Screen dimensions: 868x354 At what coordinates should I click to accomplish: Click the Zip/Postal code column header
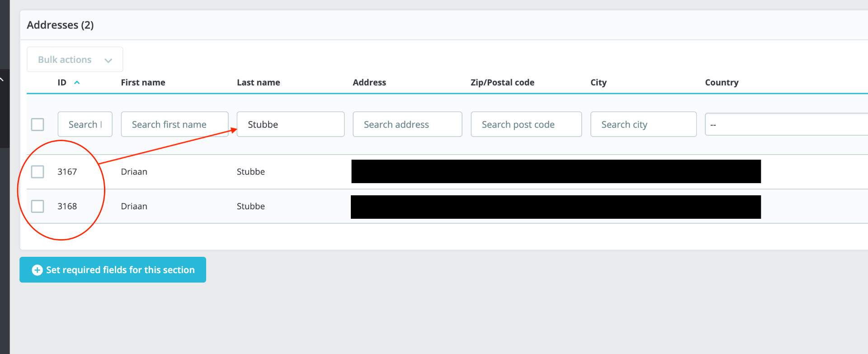pos(502,82)
